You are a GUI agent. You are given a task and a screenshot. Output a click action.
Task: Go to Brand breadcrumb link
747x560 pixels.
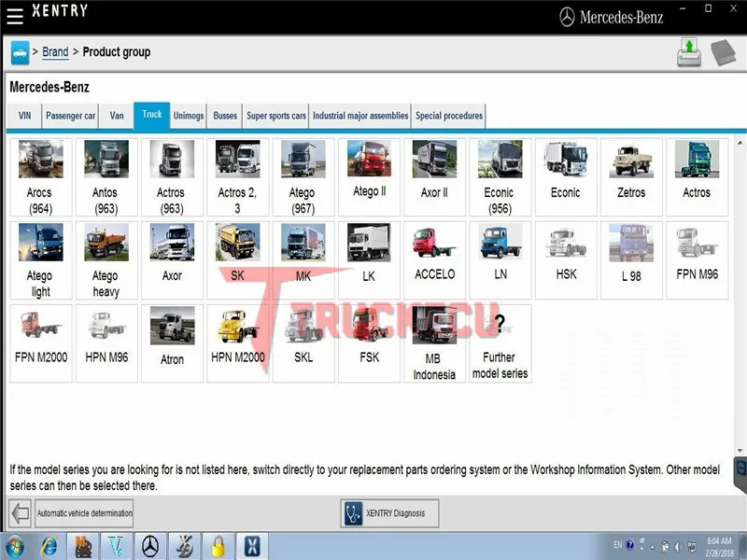(x=55, y=51)
